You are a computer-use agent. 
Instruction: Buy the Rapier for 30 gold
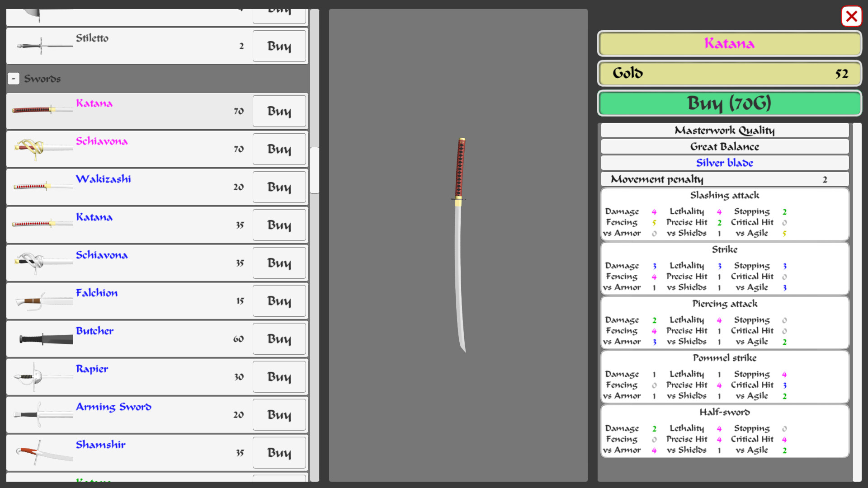click(279, 377)
